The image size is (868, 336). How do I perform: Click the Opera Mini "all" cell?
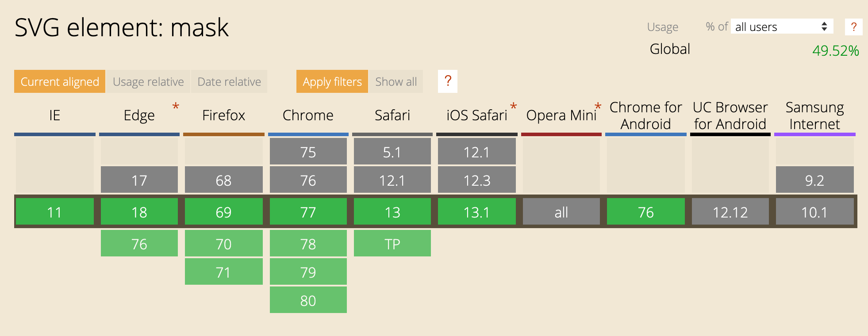[561, 212]
